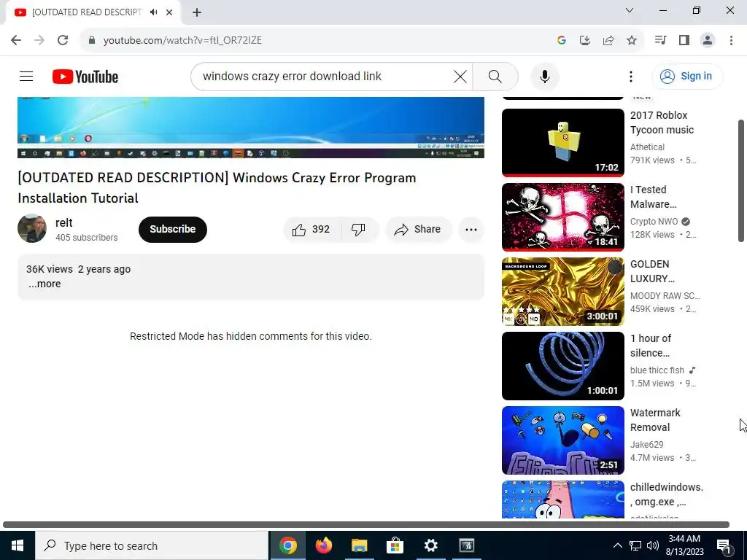This screenshot has height=560, width=747.
Task: Close the YouTube tab
Action: (169, 12)
